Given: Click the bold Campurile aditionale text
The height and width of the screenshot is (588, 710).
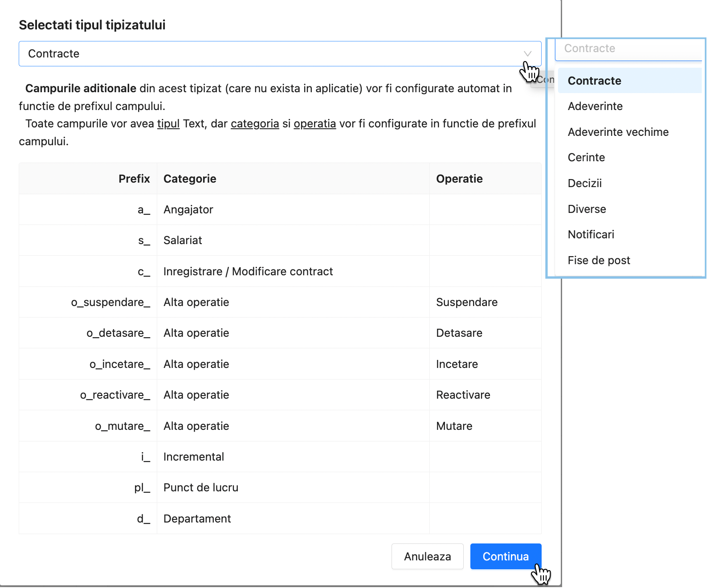Looking at the screenshot, I should pos(81,88).
